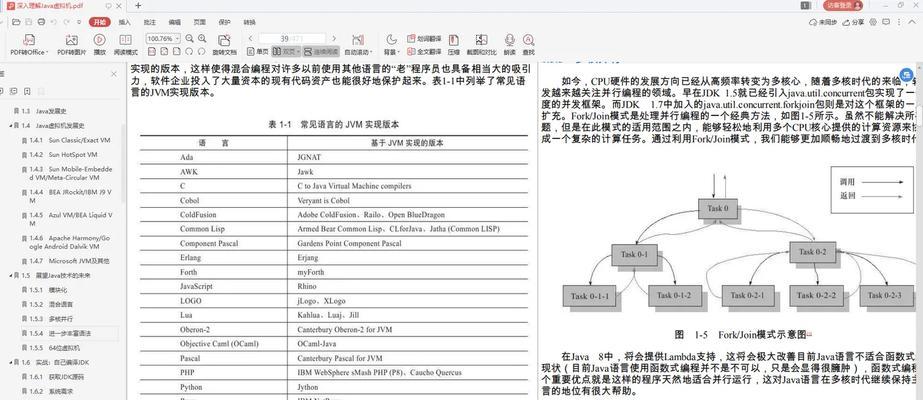The image size is (923, 400).
Task: Open outline item 1.4.6 Apache Harmony
Action: point(69,242)
